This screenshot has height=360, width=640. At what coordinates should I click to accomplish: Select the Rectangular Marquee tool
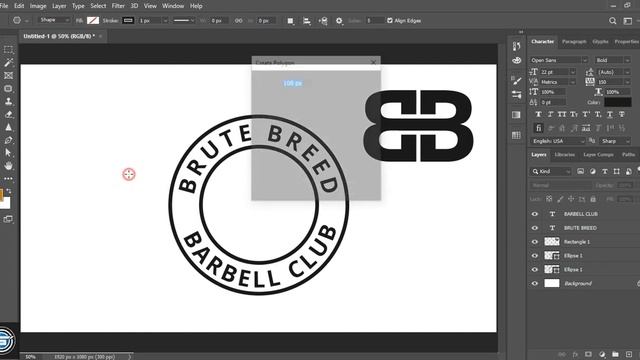pyautogui.click(x=8, y=50)
